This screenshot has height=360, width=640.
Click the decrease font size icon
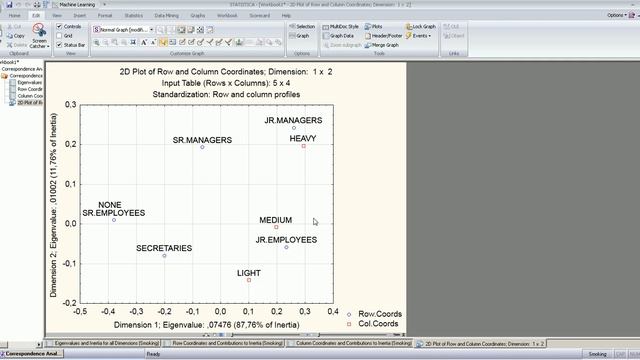153,42
